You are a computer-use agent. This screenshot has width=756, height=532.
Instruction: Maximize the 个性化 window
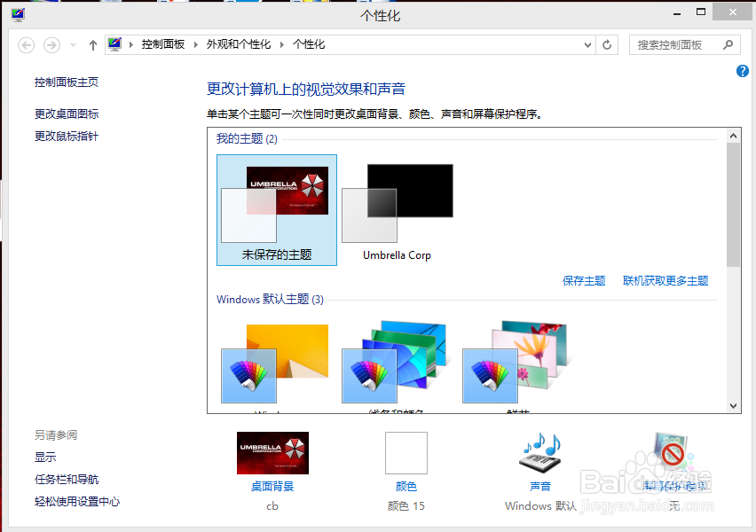701,12
